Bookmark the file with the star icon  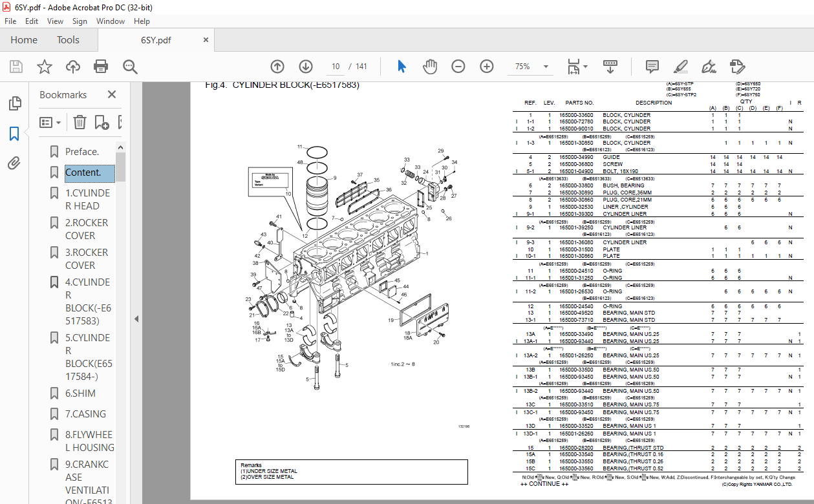(x=44, y=67)
